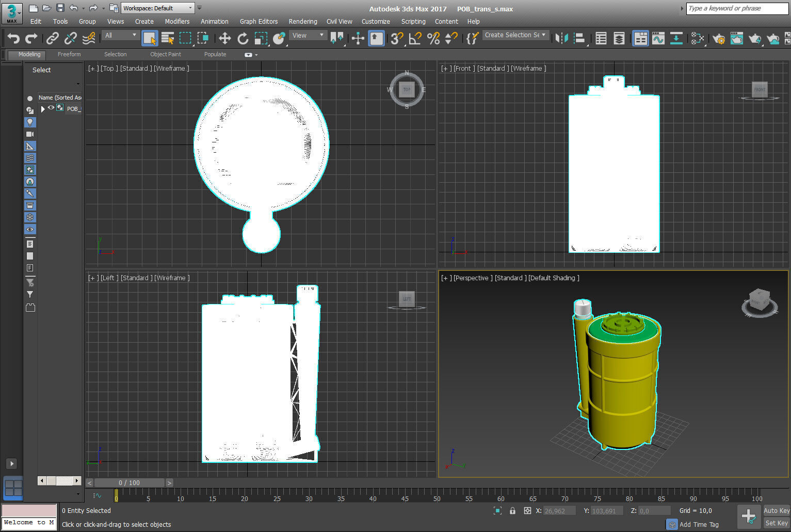Viewport: 791px width, 532px height.
Task: Open Edit Named Selection Sets icon
Action: [472, 38]
